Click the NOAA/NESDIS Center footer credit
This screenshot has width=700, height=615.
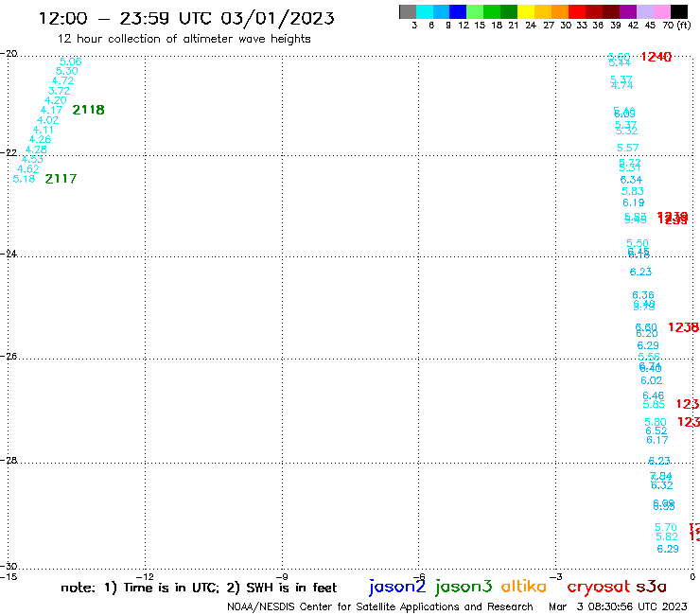click(380, 607)
